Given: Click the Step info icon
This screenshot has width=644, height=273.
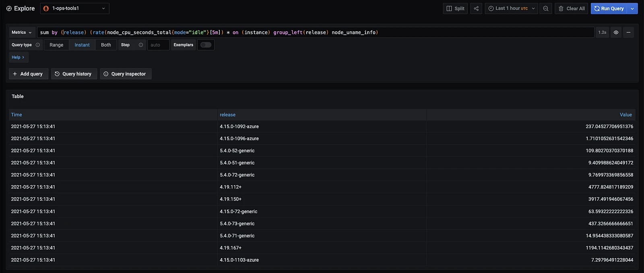Looking at the screenshot, I should pyautogui.click(x=141, y=45).
